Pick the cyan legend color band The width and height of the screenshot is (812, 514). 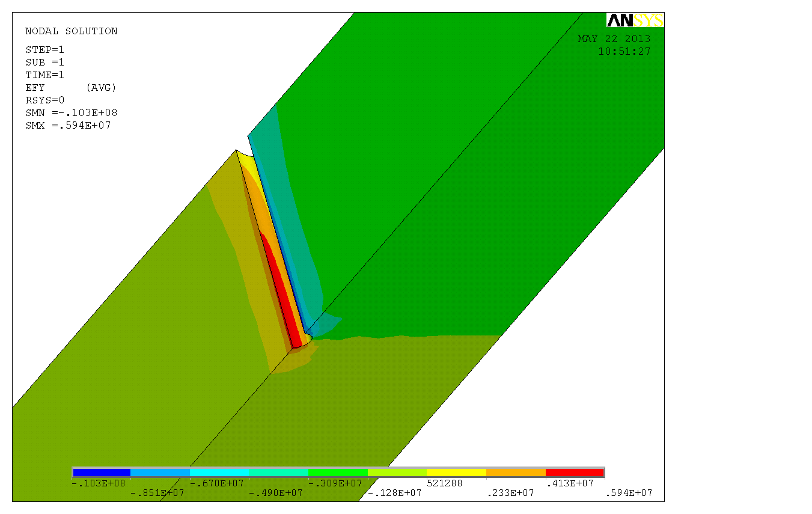point(219,473)
